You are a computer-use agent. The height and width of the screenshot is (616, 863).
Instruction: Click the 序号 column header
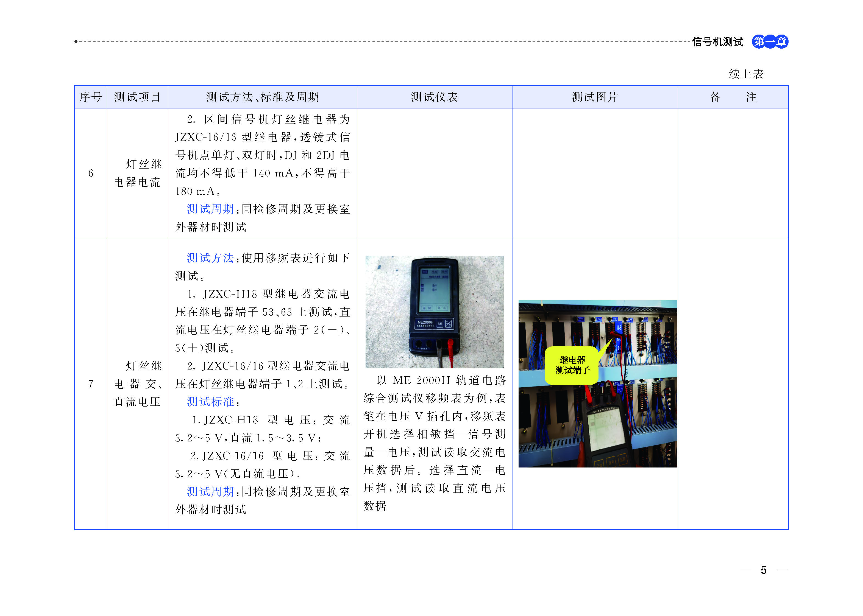click(90, 97)
